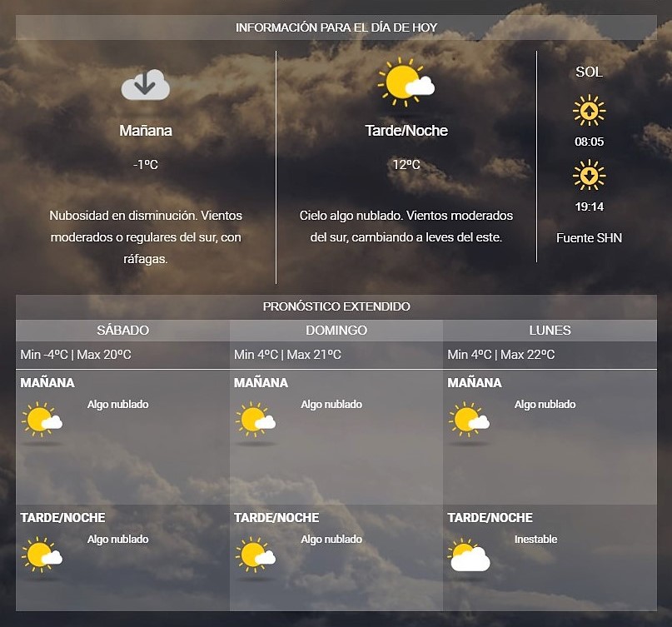Click the sunrise icon above 08:05
672x627 pixels.
tap(590, 111)
